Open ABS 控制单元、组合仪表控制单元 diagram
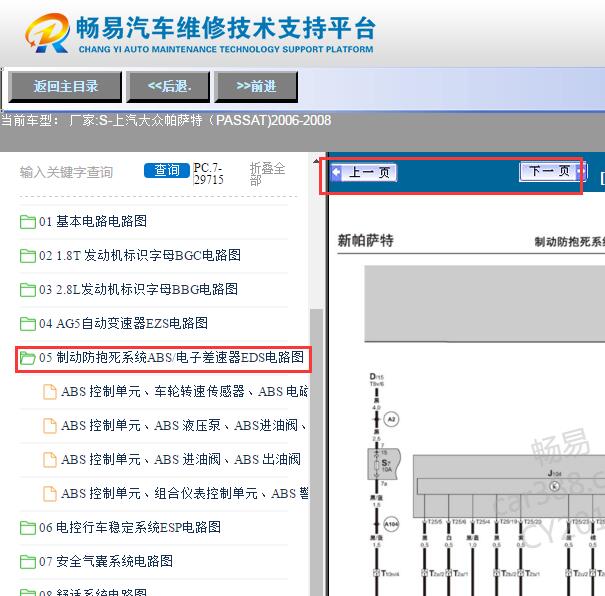 tap(184, 493)
